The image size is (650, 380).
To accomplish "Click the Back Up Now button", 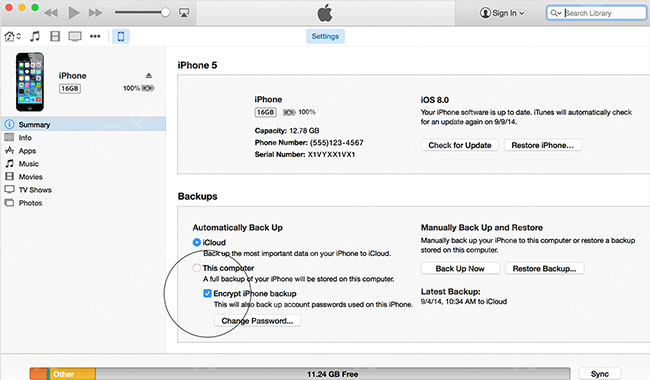I will tap(460, 269).
